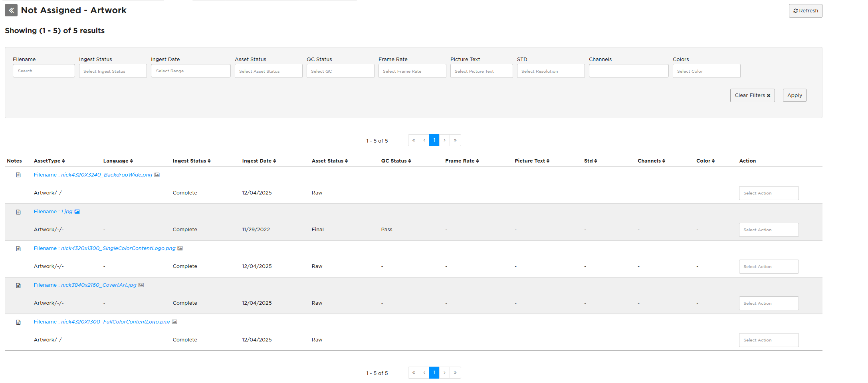Open notes icon for nick4320X3240_BackdropWide.png
The image size is (868, 383).
(x=18, y=175)
